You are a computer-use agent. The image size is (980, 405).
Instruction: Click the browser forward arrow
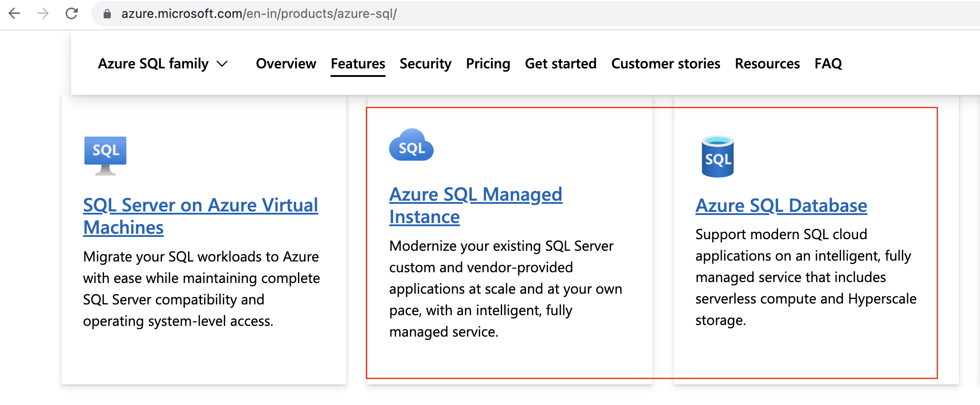coord(43,13)
